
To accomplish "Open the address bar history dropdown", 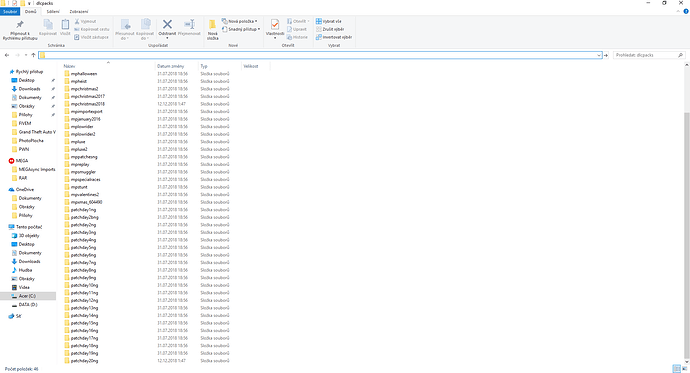I will 598,55.
